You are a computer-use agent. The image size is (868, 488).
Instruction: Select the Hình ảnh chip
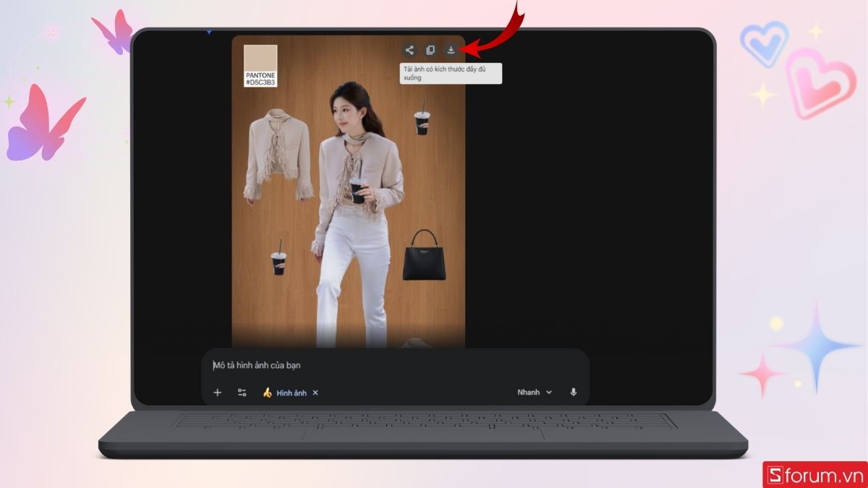point(284,393)
